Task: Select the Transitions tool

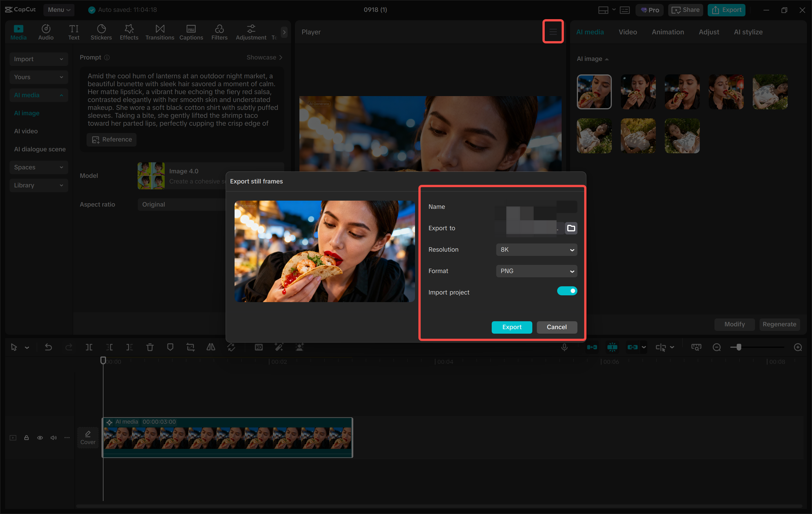Action: pyautogui.click(x=160, y=32)
